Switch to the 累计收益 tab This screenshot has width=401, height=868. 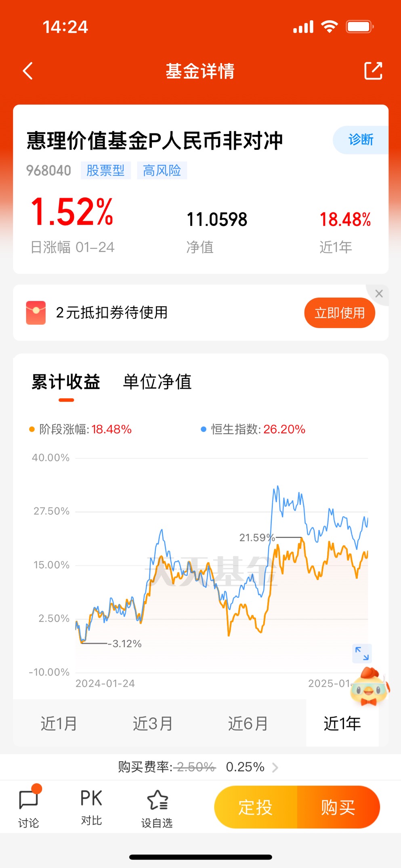click(66, 382)
